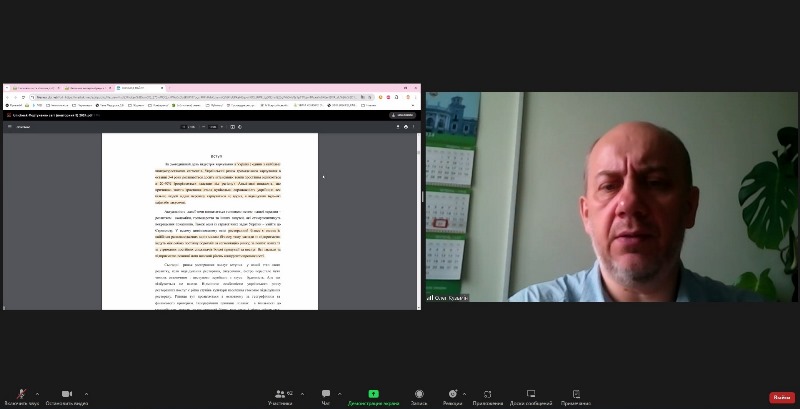Click download button in black header bar
800x409 pixels.
click(x=402, y=115)
